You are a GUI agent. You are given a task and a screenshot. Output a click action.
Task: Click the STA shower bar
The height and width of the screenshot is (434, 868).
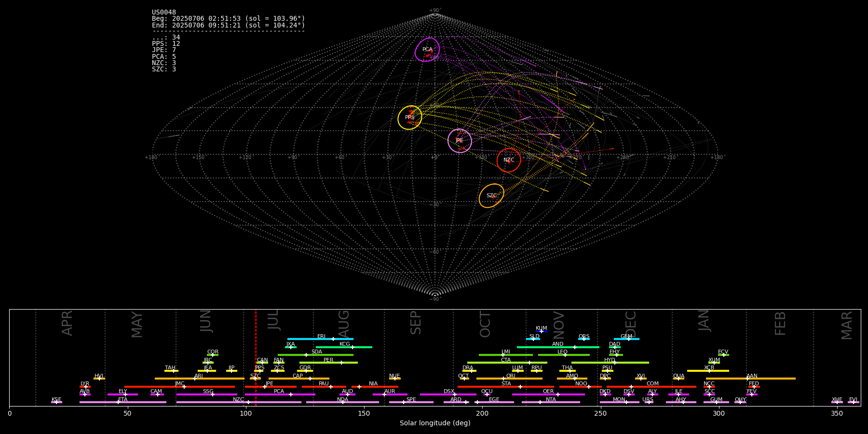click(x=506, y=387)
